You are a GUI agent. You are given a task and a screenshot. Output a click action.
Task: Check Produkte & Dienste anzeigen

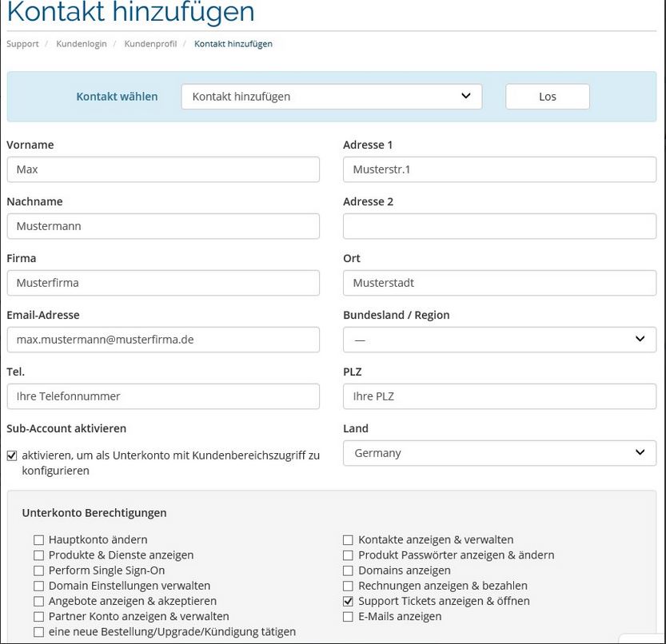[x=38, y=555]
